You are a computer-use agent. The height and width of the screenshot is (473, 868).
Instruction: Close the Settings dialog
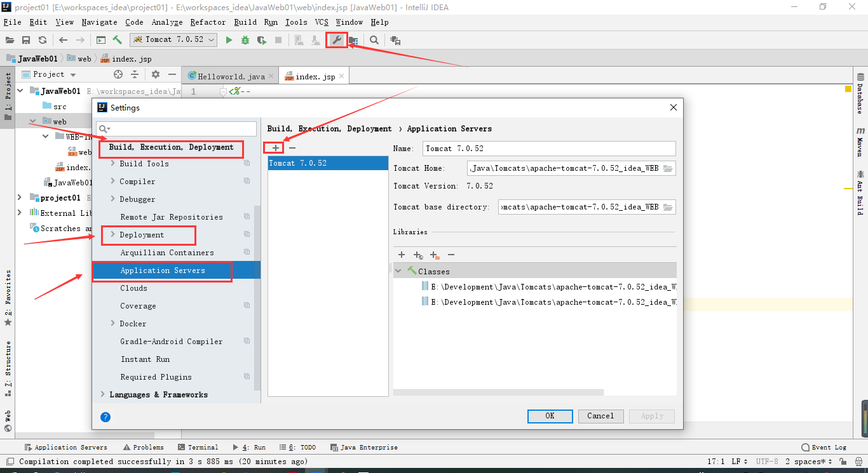pos(674,107)
